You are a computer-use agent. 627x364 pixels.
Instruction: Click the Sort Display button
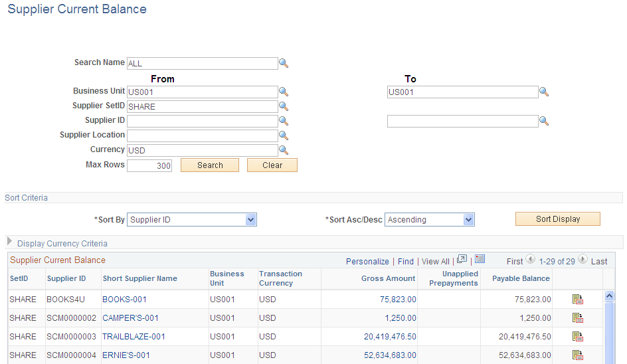[x=558, y=219]
